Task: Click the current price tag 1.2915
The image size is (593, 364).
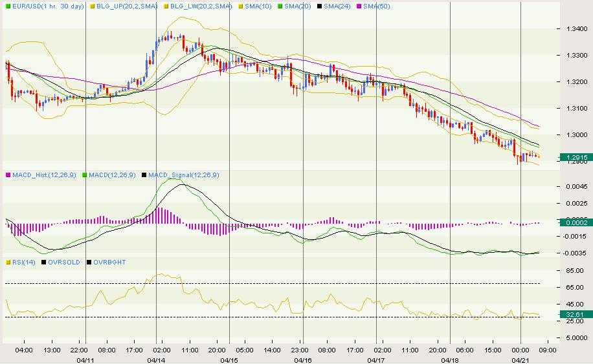Action: pos(576,158)
